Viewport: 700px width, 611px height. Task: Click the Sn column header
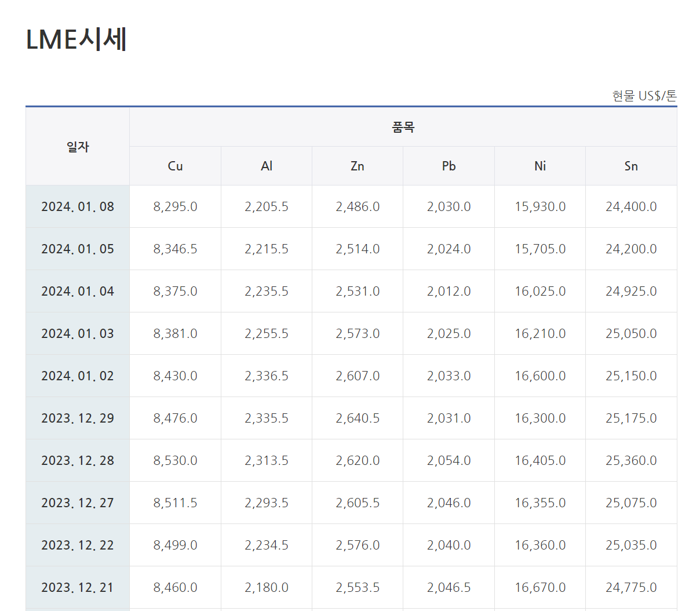[631, 166]
